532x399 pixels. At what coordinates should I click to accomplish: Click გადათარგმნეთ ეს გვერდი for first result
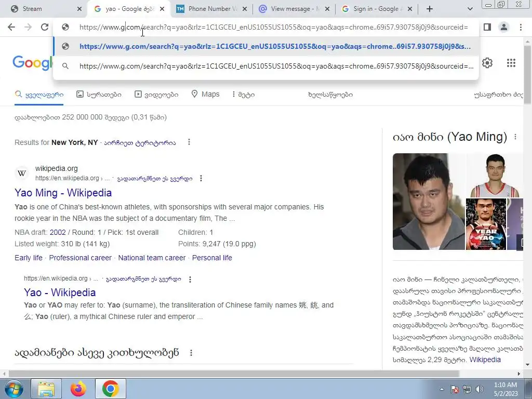tap(155, 179)
